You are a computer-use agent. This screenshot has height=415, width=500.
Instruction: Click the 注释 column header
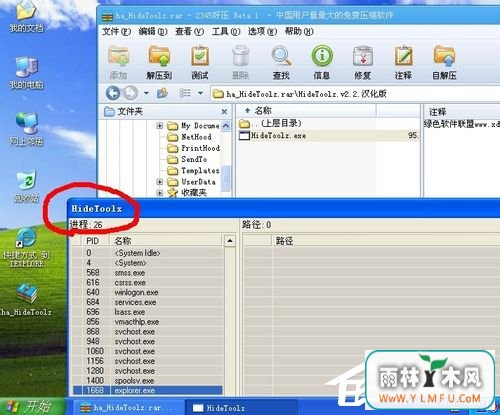point(462,111)
